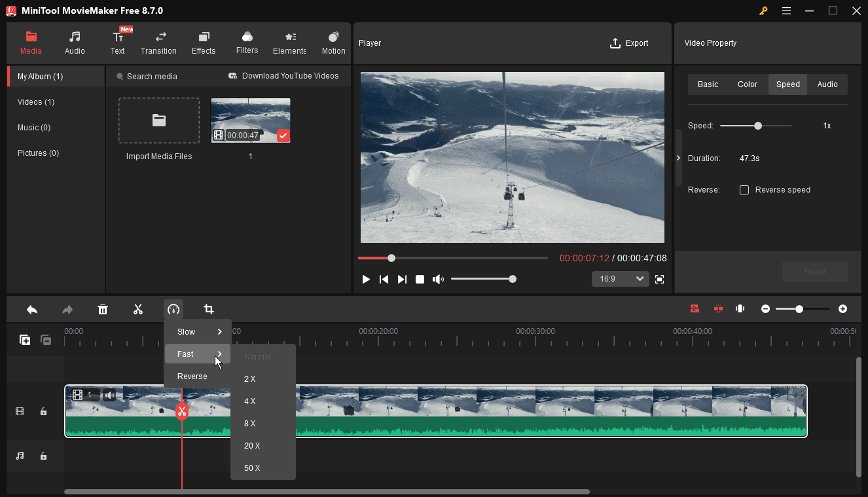
Task: Enable the Reverse speed checkbox
Action: [x=744, y=190]
